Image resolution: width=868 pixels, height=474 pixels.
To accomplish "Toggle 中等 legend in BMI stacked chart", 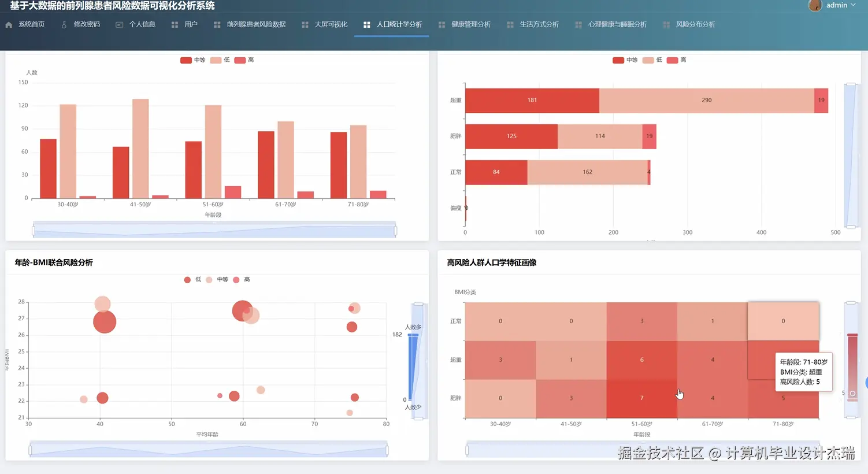I will point(625,60).
